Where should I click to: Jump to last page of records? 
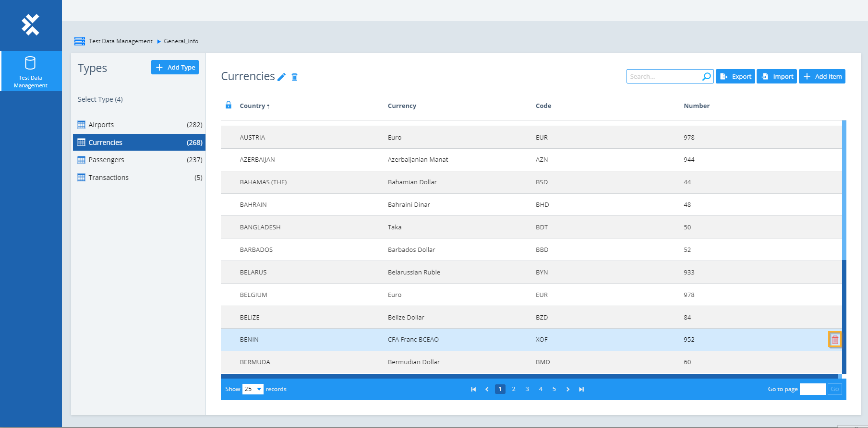[581, 389]
